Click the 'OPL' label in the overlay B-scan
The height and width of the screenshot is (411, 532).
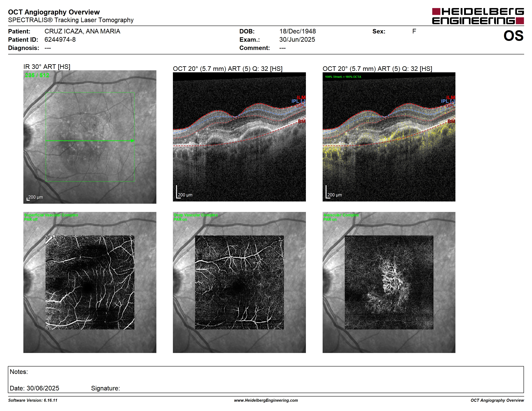pyautogui.click(x=450, y=106)
